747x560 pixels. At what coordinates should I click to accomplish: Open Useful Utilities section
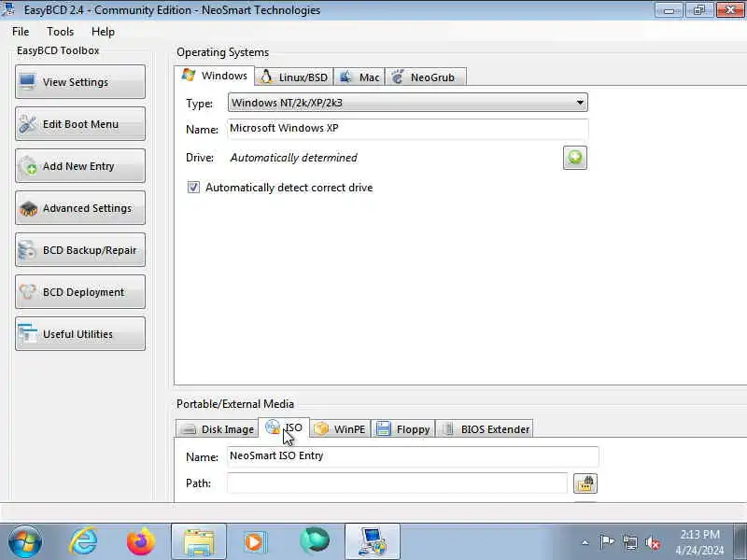tap(80, 334)
